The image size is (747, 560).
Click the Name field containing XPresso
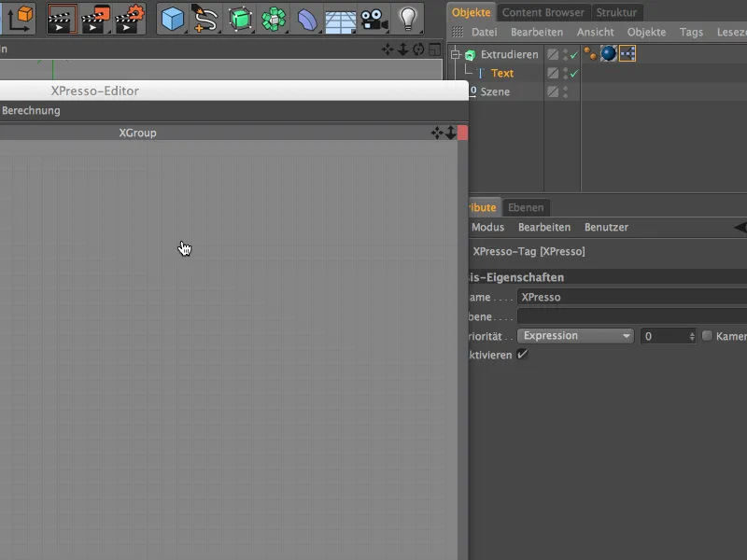pos(632,297)
